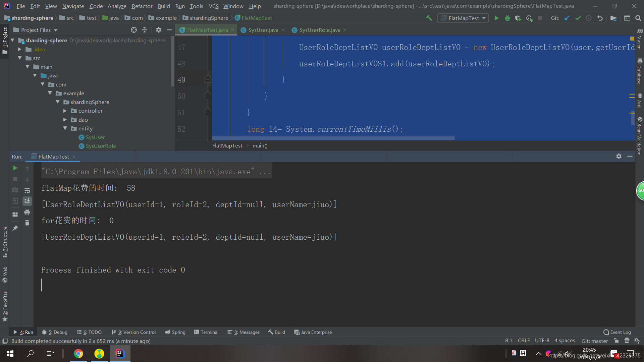
Task: Open the Refactor menu
Action: (142, 6)
